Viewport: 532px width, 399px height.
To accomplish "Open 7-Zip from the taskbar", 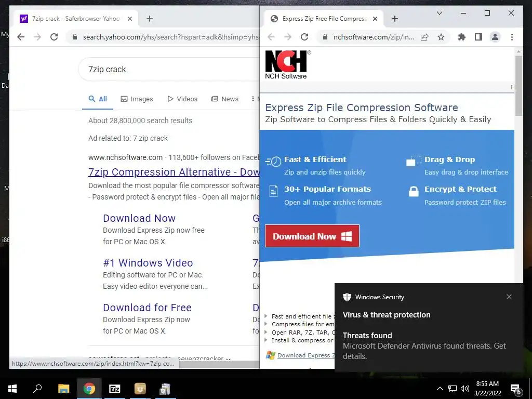I will [x=114, y=389].
